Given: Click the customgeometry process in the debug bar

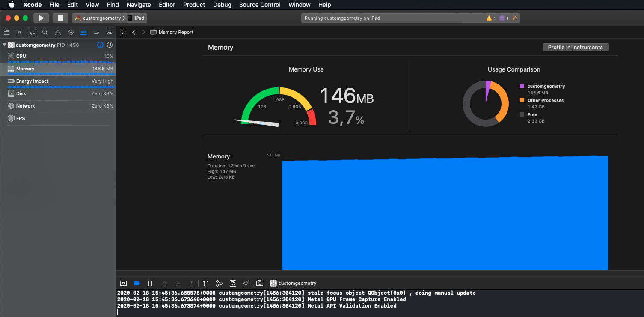Looking at the screenshot, I should [293, 283].
